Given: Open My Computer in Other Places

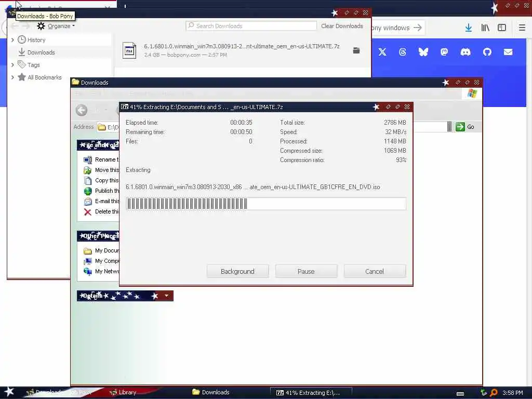Looking at the screenshot, I should (x=101, y=261).
